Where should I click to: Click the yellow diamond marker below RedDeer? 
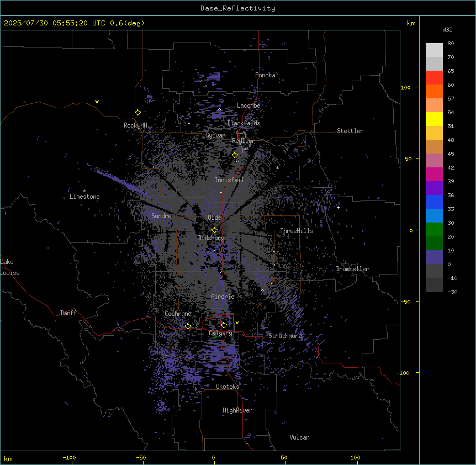pos(235,155)
